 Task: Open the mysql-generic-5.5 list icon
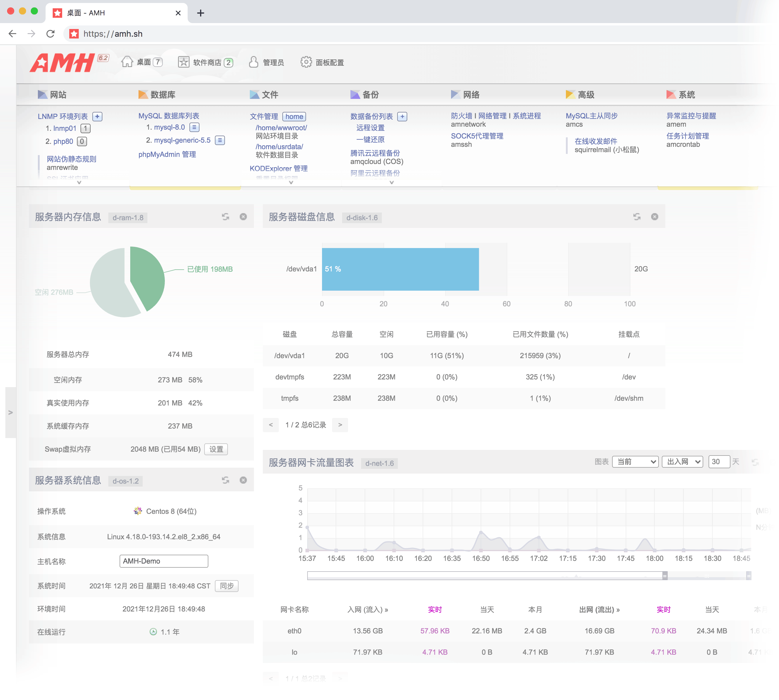click(x=220, y=140)
